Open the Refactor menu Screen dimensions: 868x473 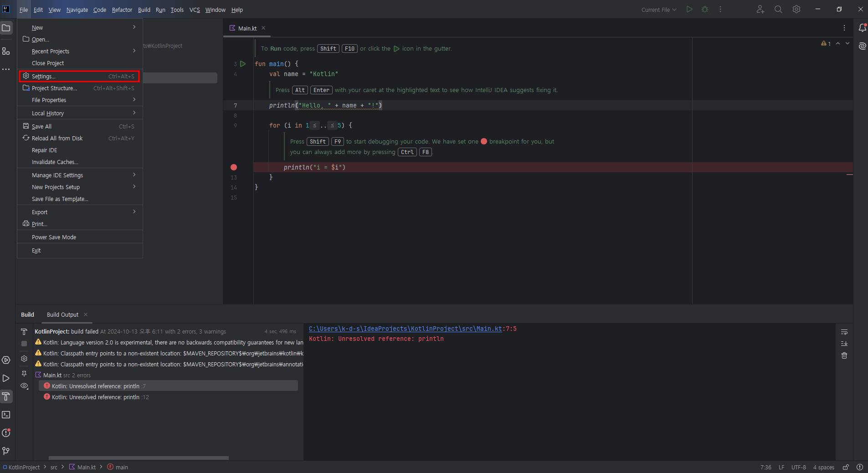click(x=122, y=10)
